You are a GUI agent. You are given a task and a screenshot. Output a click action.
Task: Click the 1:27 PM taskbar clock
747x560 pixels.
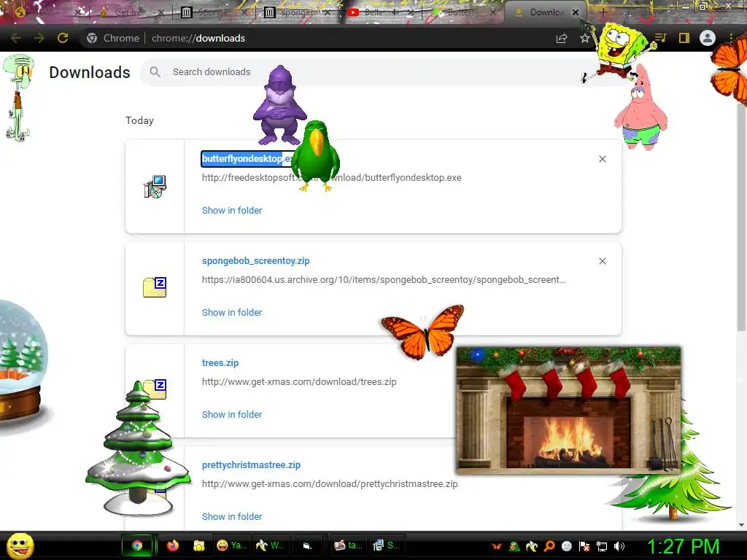[683, 546]
